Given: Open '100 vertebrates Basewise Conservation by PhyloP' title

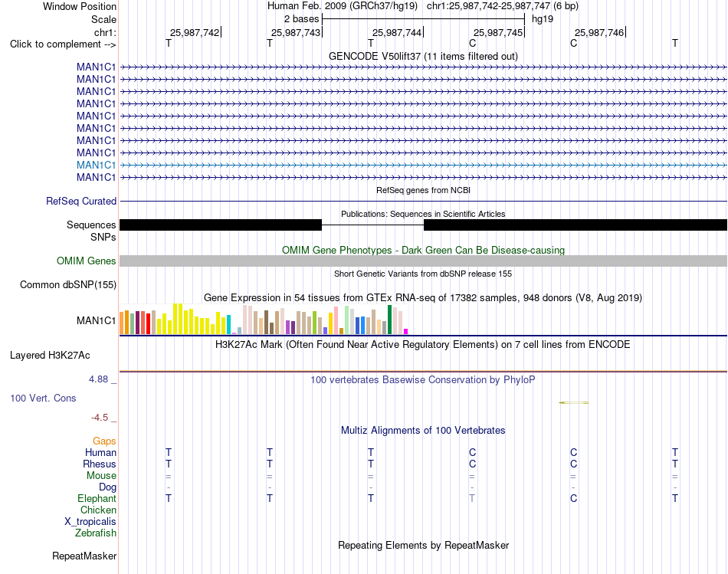Looking at the screenshot, I should pyautogui.click(x=423, y=380).
